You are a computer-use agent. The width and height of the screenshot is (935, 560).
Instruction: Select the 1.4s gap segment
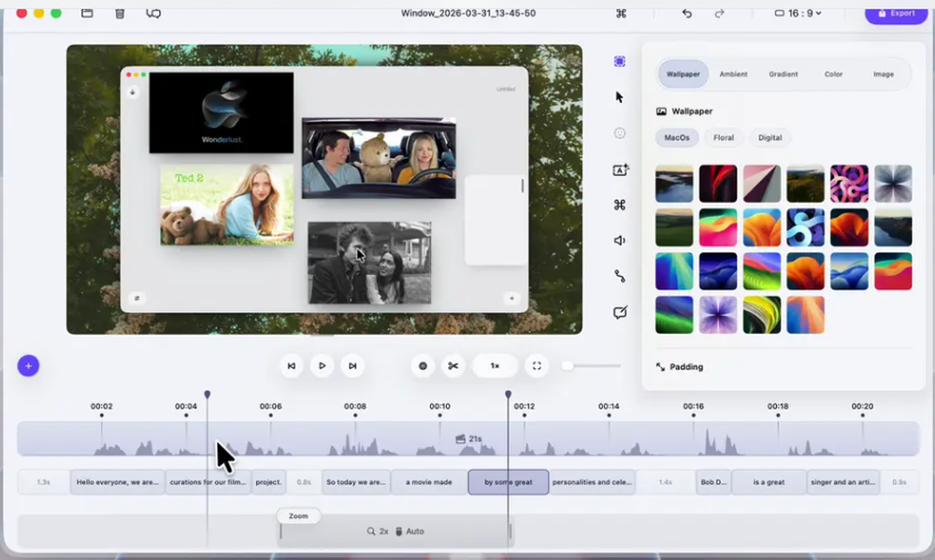tap(665, 481)
